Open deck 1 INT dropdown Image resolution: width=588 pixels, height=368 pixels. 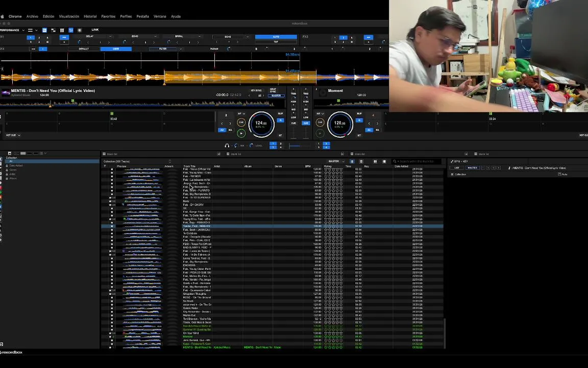[241, 113]
